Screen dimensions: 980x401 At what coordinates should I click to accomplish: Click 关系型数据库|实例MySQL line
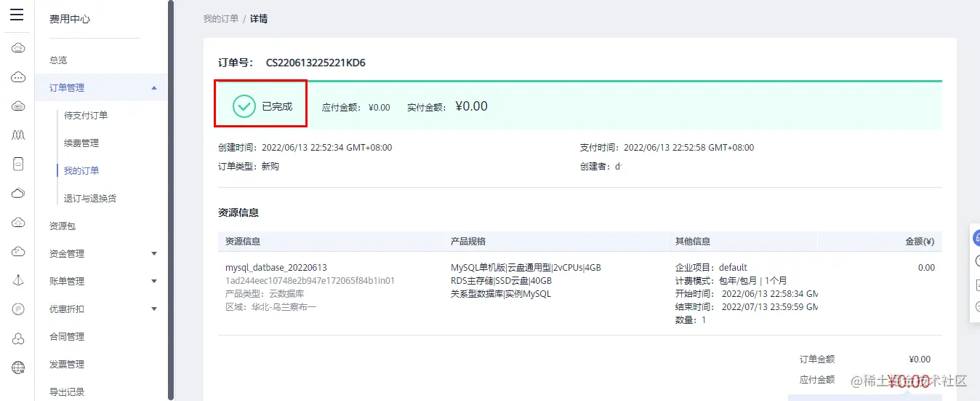[501, 294]
